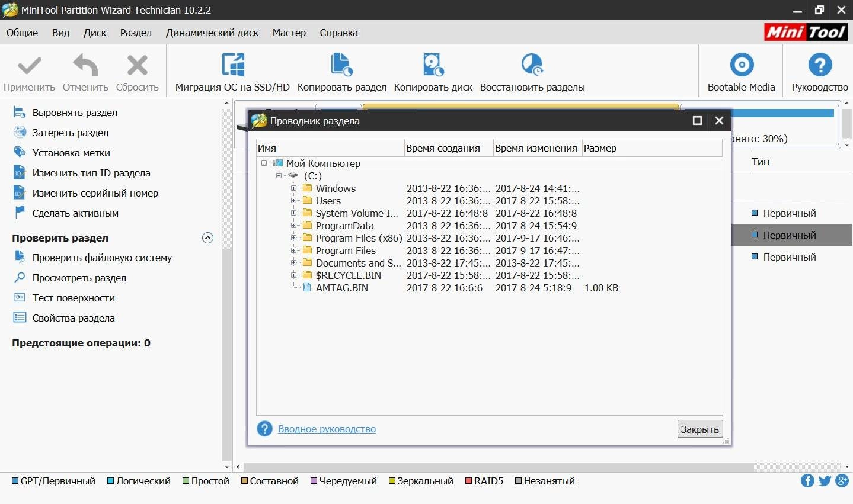853x504 pixels.
Task: Sort by Время изменения column
Action: click(x=537, y=148)
